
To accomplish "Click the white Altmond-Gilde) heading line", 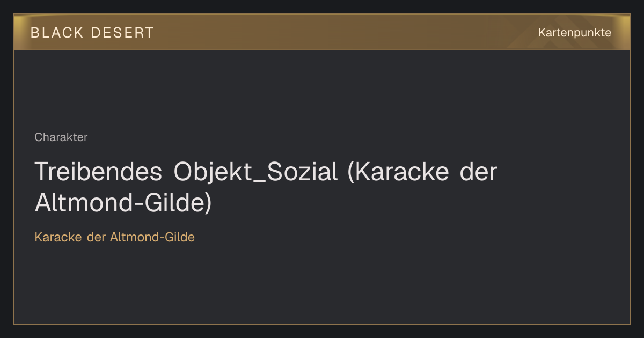I will coord(123,203).
